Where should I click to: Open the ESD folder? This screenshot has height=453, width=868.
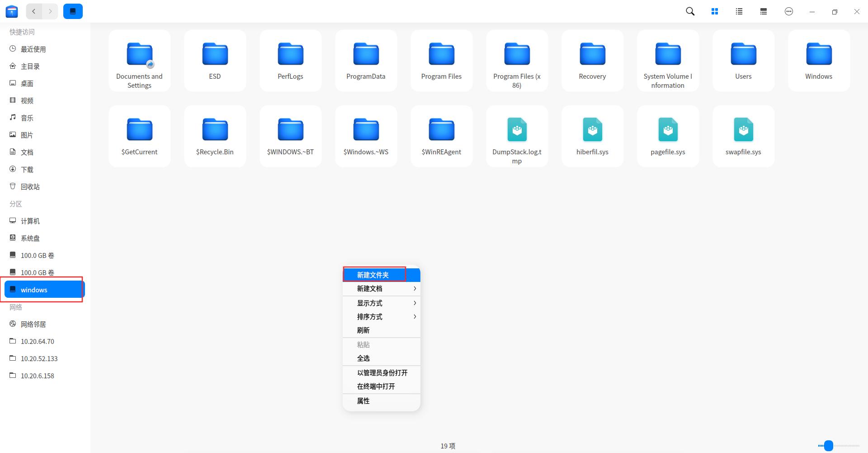click(215, 61)
